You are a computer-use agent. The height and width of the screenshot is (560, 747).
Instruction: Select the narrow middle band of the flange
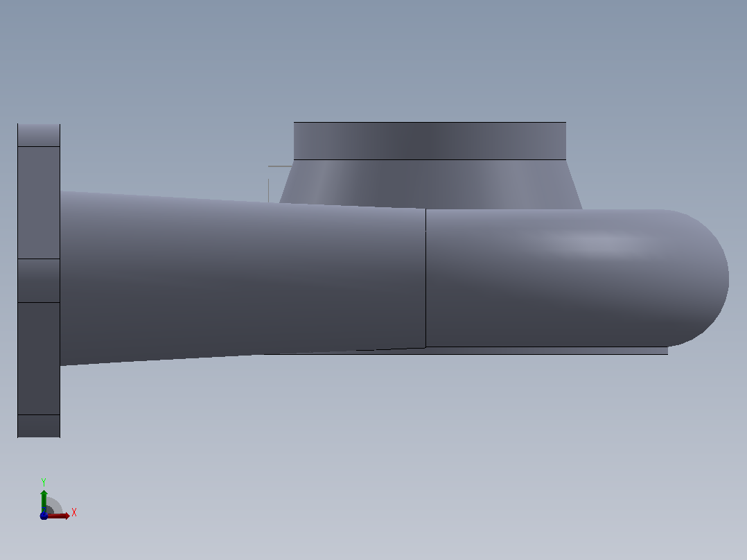pos(39,281)
